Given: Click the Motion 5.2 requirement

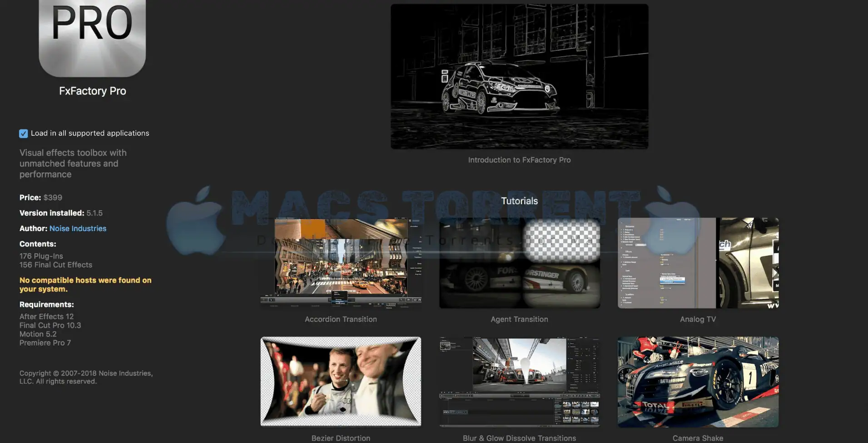Looking at the screenshot, I should pos(38,334).
